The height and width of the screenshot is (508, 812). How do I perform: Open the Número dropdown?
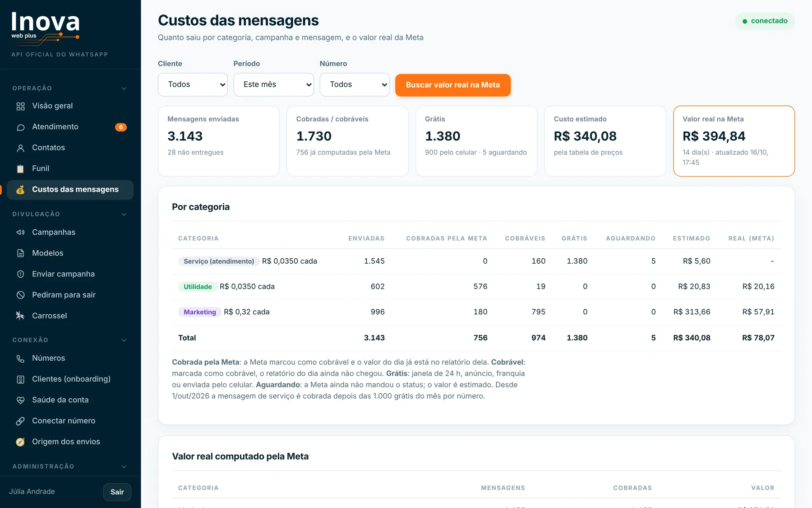coord(355,84)
